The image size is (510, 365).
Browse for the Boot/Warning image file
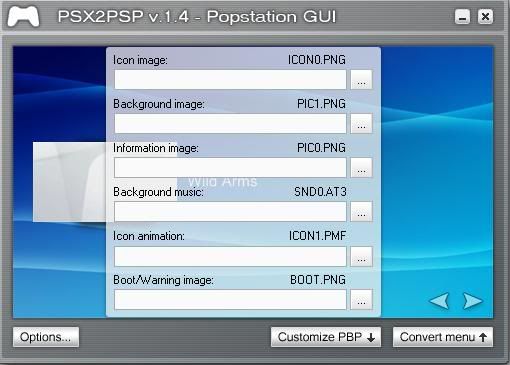pos(361,299)
